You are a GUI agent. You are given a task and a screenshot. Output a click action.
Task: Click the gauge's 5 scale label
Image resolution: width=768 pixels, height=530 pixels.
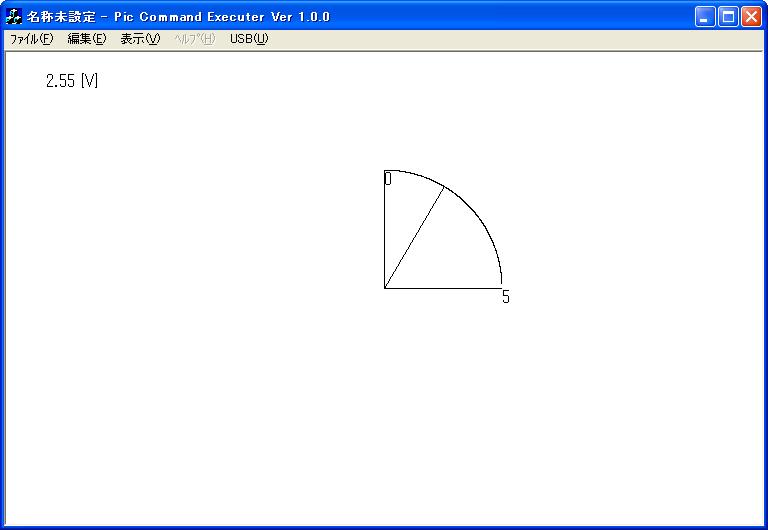click(506, 297)
